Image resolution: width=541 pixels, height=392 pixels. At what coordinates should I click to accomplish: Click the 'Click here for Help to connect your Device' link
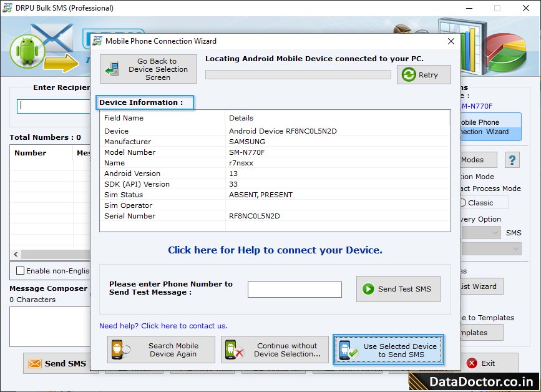[x=275, y=250]
